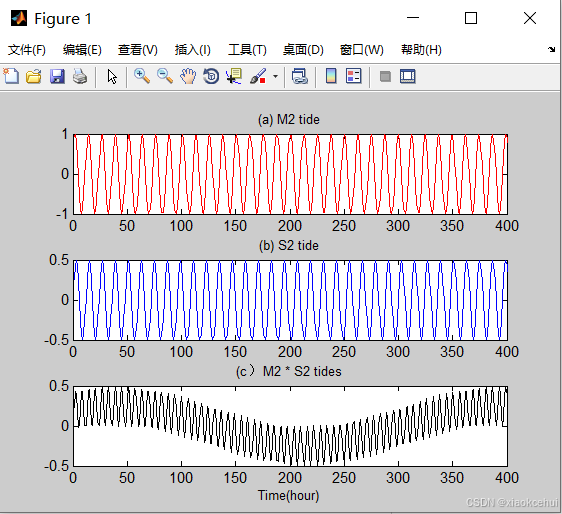Print the figure with printer icon

click(x=80, y=76)
